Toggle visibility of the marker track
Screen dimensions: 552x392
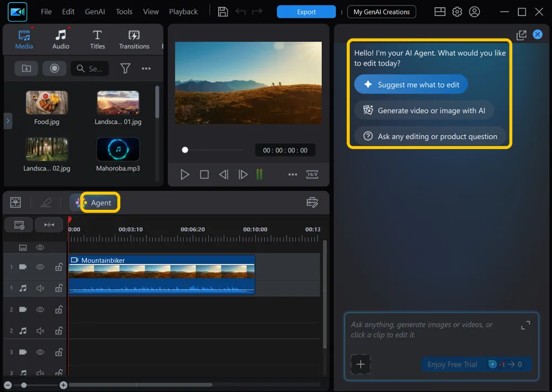tap(40, 247)
